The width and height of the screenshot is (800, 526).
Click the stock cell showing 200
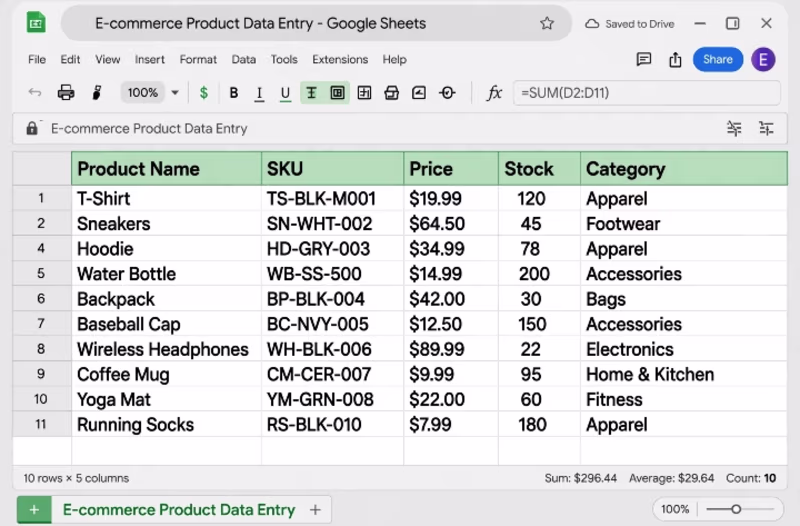(x=539, y=274)
